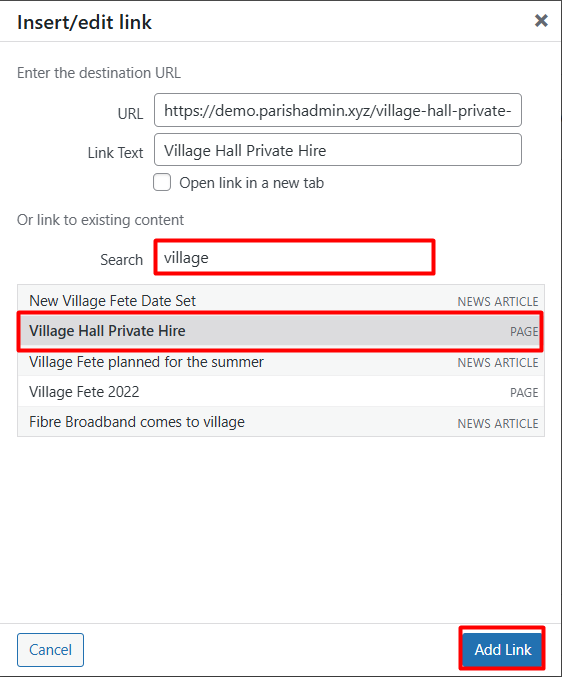Pick the Village Fete 2022 page result
This screenshot has width=562, height=677.
(x=281, y=392)
